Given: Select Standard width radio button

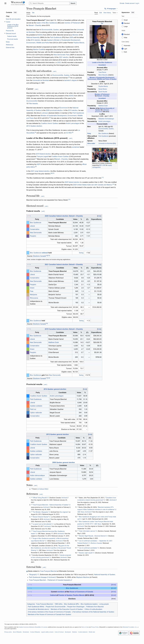Looking at the screenshot, I should pos(123,34).
